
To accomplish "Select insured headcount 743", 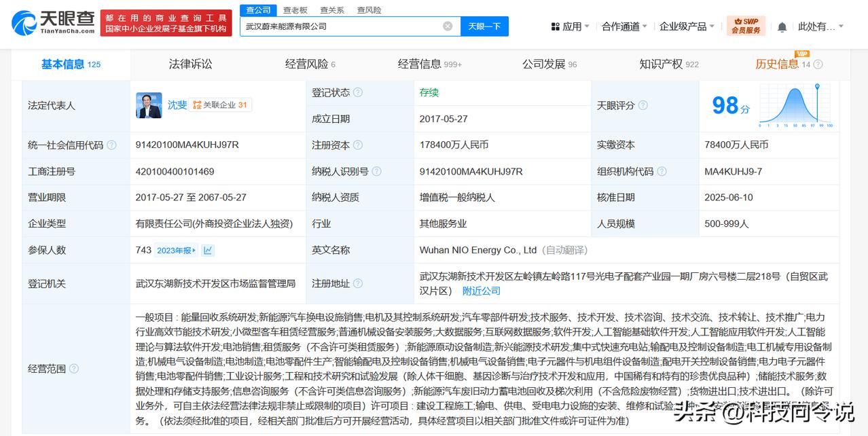I will (x=143, y=250).
